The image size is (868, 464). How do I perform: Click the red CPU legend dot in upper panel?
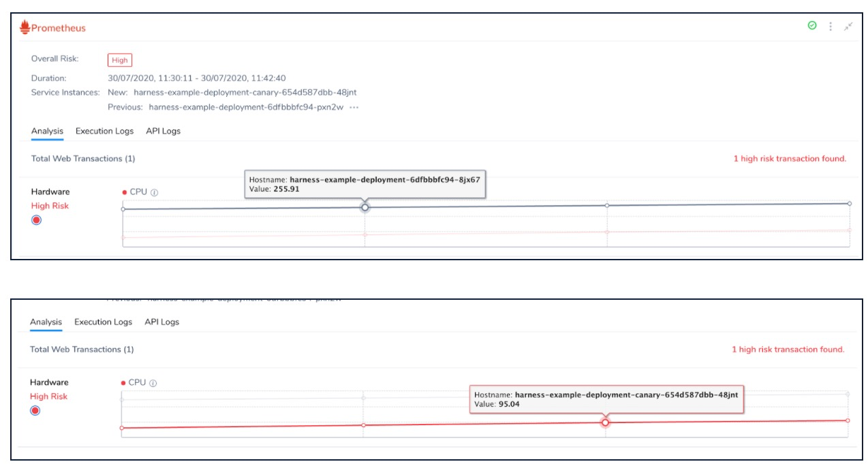point(124,192)
